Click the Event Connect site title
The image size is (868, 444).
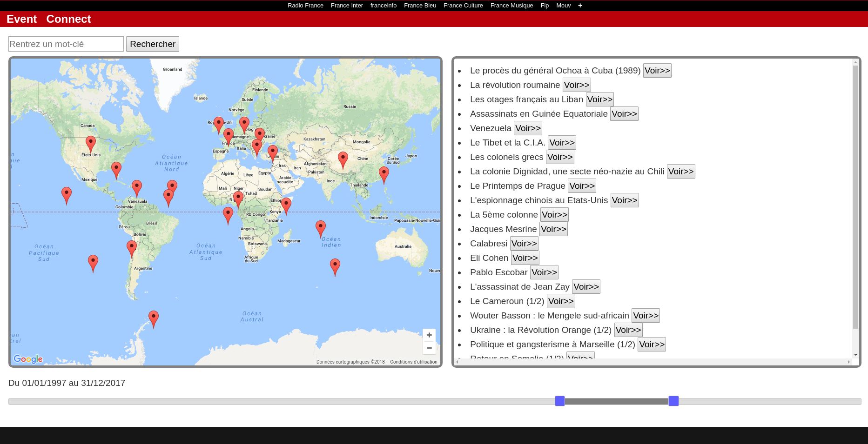pyautogui.click(x=49, y=19)
